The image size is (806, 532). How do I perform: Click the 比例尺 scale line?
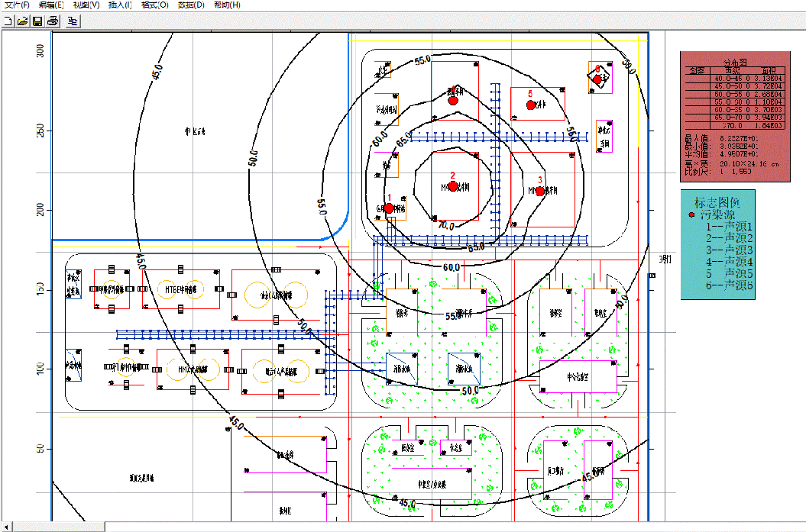click(718, 172)
